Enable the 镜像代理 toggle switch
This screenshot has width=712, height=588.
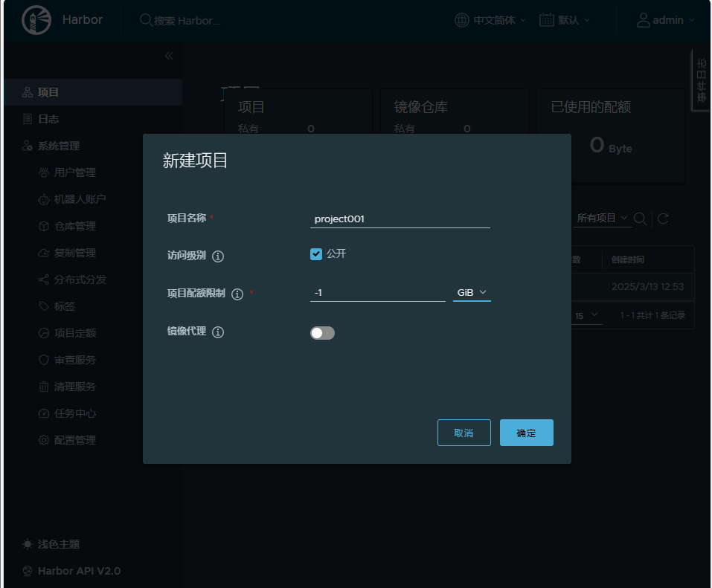(x=322, y=333)
